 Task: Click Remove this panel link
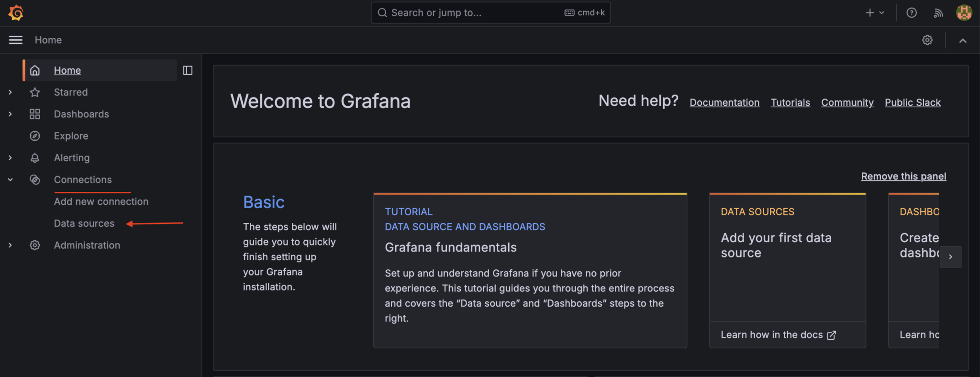(x=903, y=177)
